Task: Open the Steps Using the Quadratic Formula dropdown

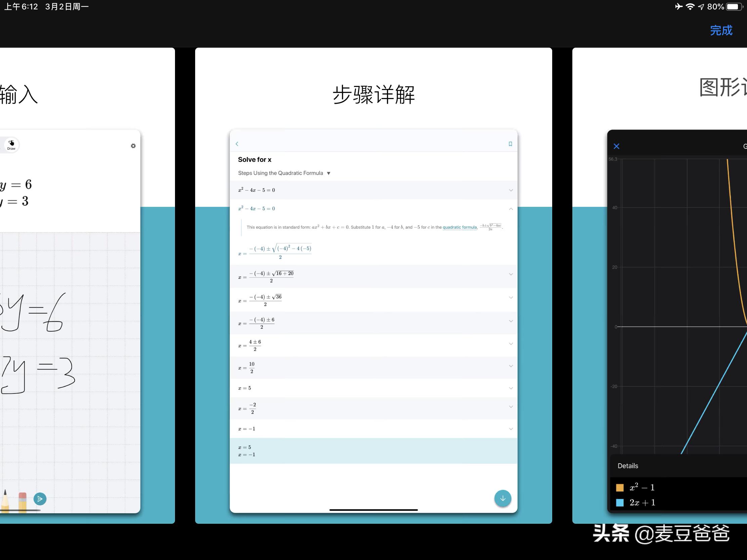Action: pos(328,173)
